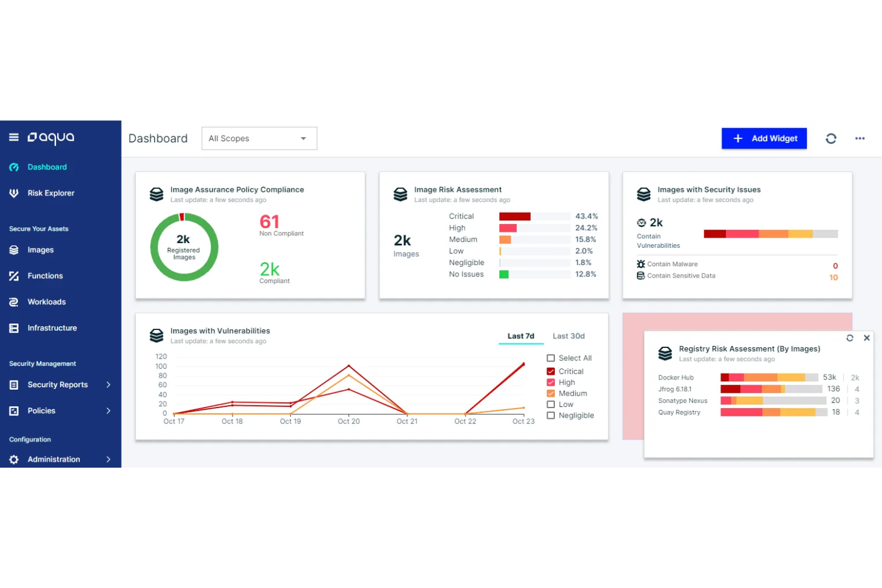Image resolution: width=882 pixels, height=588 pixels.
Task: Expand the Policies menu
Action: click(x=41, y=410)
